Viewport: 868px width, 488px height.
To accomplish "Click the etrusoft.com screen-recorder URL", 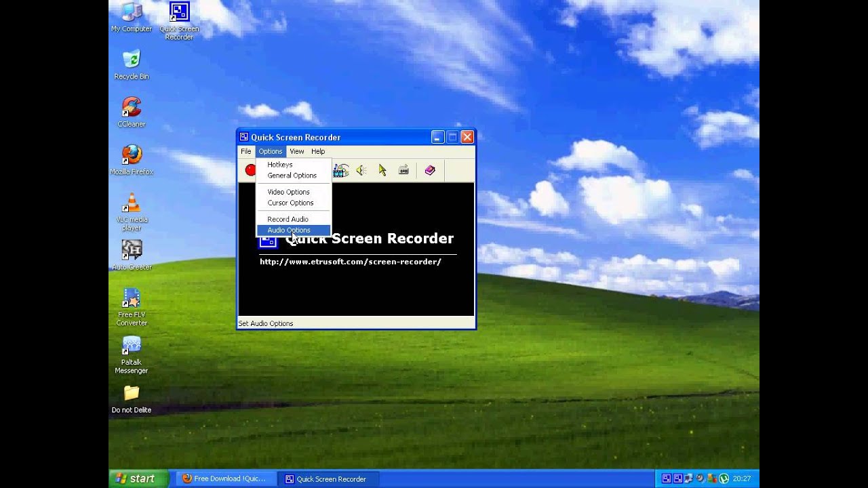I will pos(351,262).
